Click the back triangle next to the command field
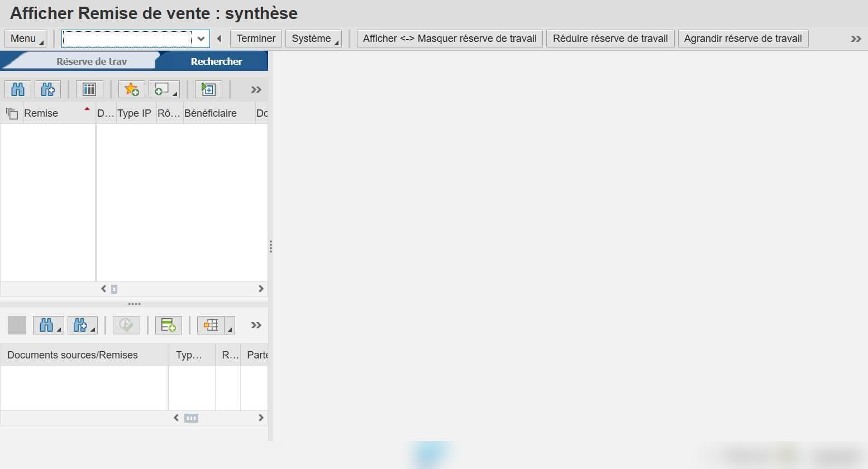 tap(219, 39)
